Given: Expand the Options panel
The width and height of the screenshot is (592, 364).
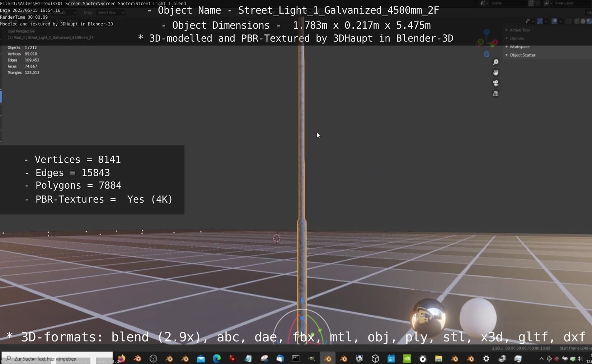Looking at the screenshot, I should pyautogui.click(x=515, y=38).
